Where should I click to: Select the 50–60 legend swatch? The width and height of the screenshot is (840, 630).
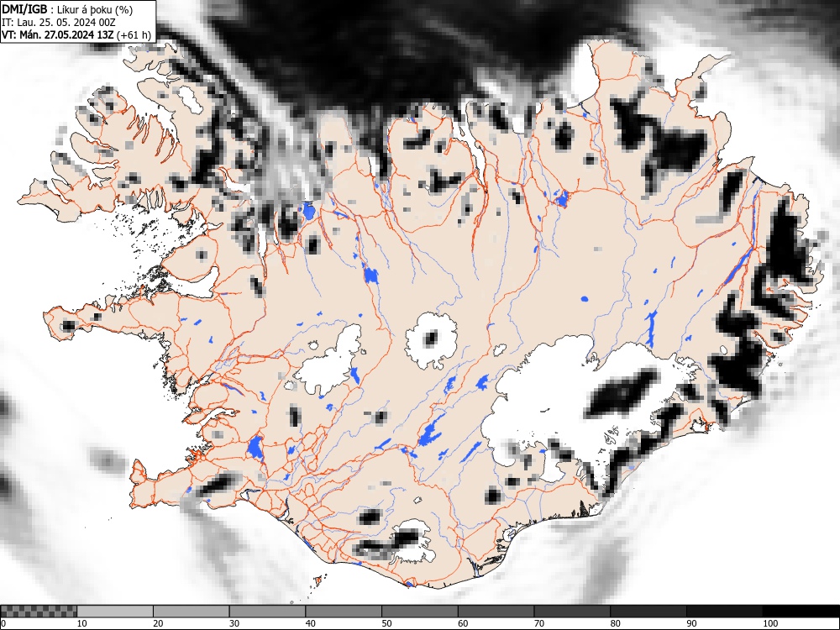pyautogui.click(x=420, y=612)
